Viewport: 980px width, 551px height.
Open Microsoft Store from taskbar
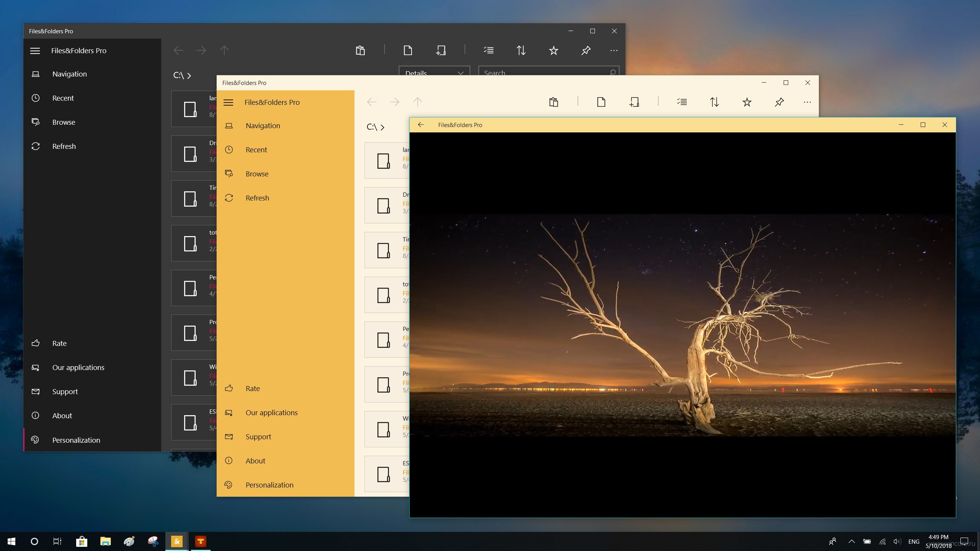tap(82, 541)
